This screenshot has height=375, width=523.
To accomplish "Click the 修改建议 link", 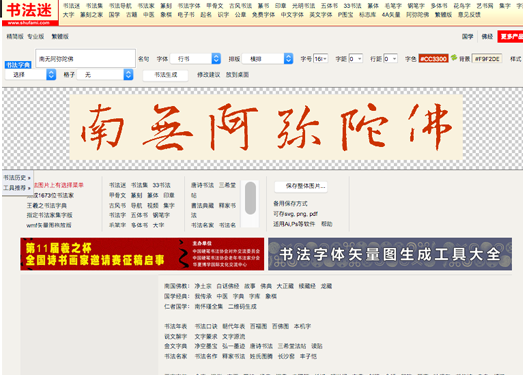I will pos(208,75).
